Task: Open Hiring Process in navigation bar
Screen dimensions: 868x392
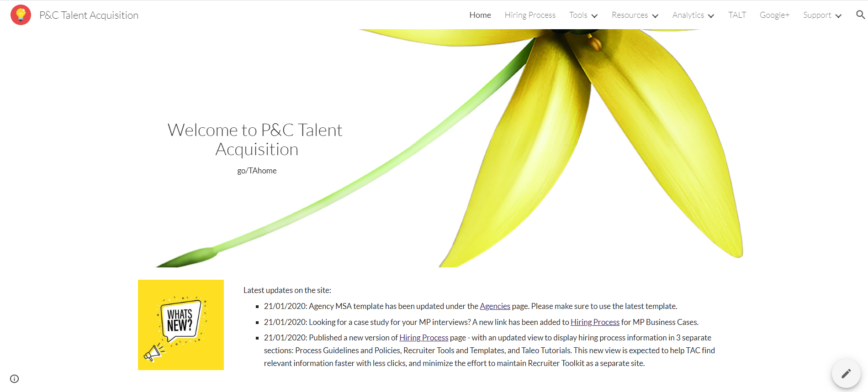Action: [x=530, y=15]
